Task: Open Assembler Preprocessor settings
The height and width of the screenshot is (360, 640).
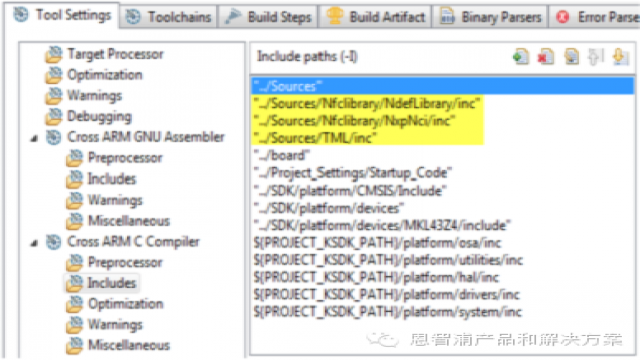Action: tap(125, 158)
